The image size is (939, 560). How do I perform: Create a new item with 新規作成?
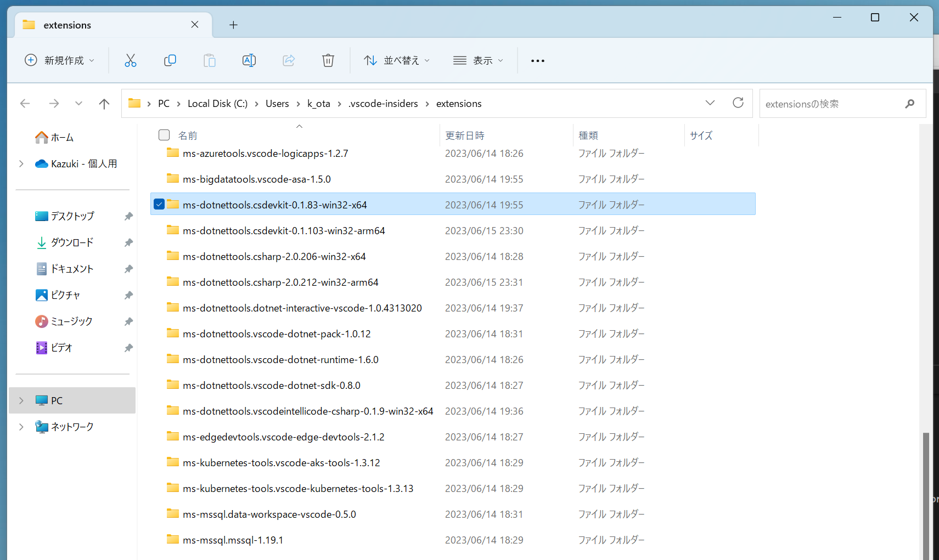pos(59,60)
